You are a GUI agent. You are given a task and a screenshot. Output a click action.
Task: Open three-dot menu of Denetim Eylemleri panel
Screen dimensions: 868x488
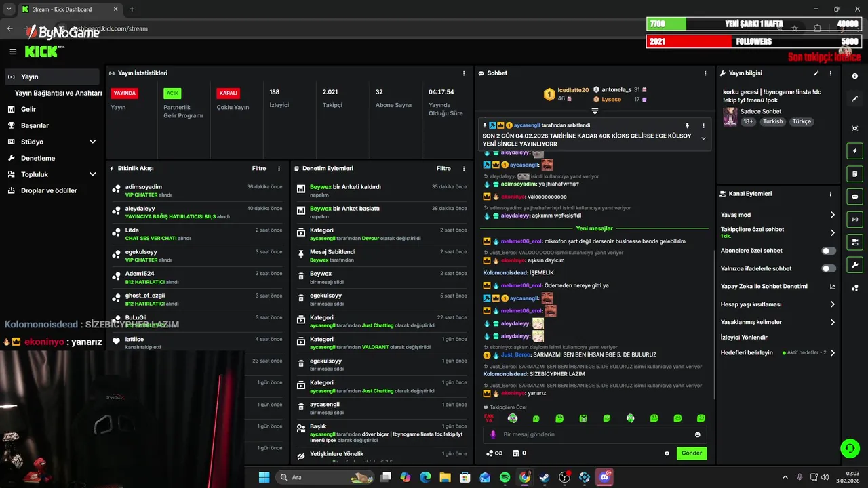[464, 168]
